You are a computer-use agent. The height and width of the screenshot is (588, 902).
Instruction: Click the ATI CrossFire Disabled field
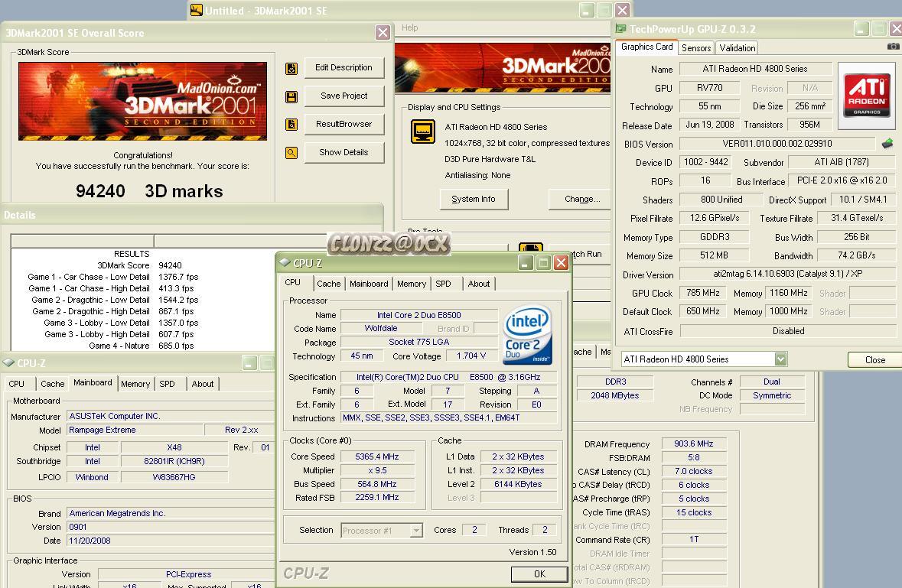(x=787, y=331)
